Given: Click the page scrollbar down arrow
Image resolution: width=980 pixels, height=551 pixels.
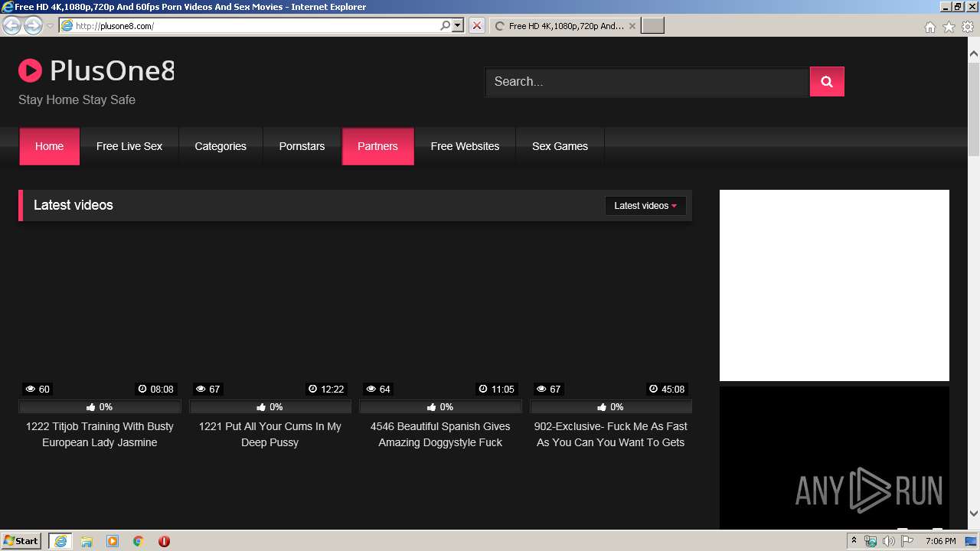Looking at the screenshot, I should pos(974,514).
